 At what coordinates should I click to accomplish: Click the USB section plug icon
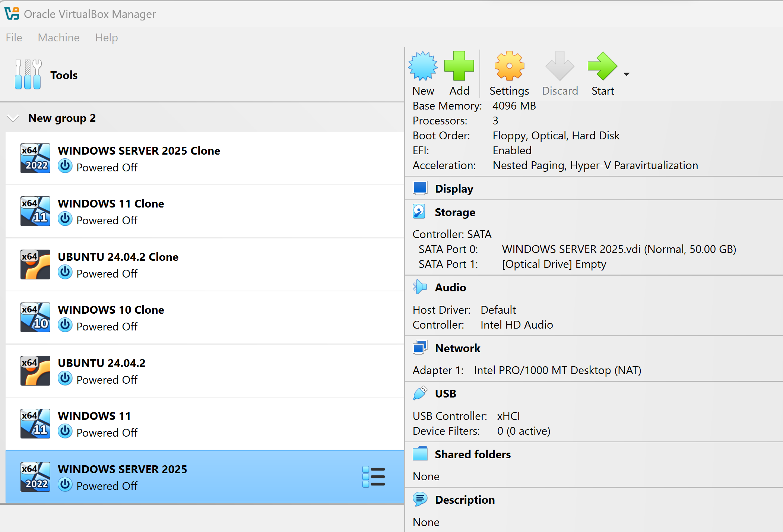(420, 393)
